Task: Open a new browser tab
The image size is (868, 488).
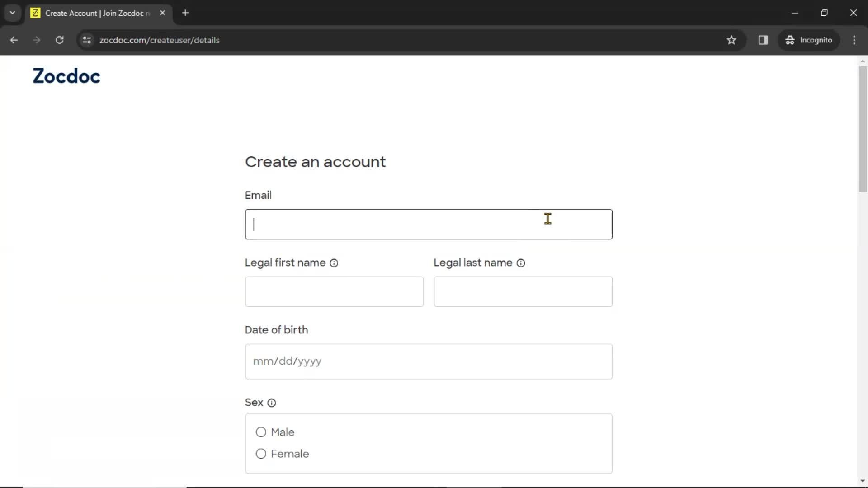Action: pos(185,13)
